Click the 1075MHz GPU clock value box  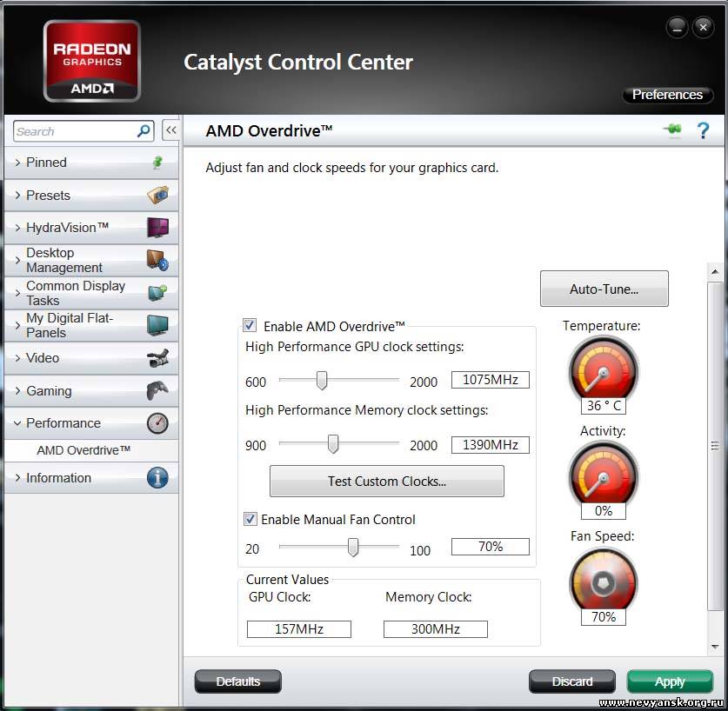pyautogui.click(x=491, y=380)
